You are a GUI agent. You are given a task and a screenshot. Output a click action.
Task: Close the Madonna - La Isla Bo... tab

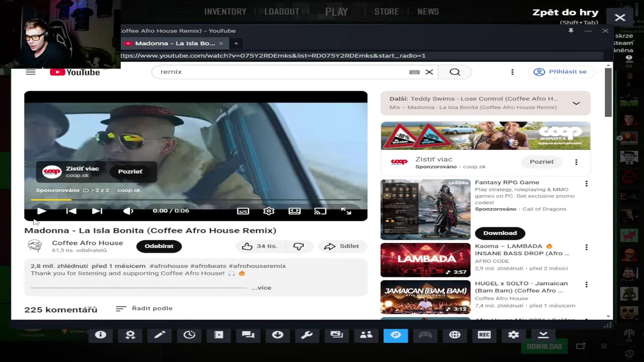(x=221, y=43)
